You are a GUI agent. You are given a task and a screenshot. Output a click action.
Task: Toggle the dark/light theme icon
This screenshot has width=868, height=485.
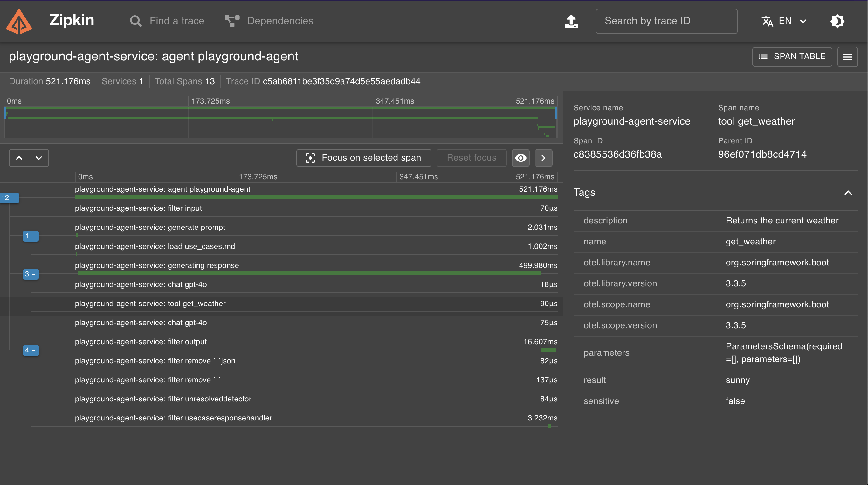tap(837, 21)
